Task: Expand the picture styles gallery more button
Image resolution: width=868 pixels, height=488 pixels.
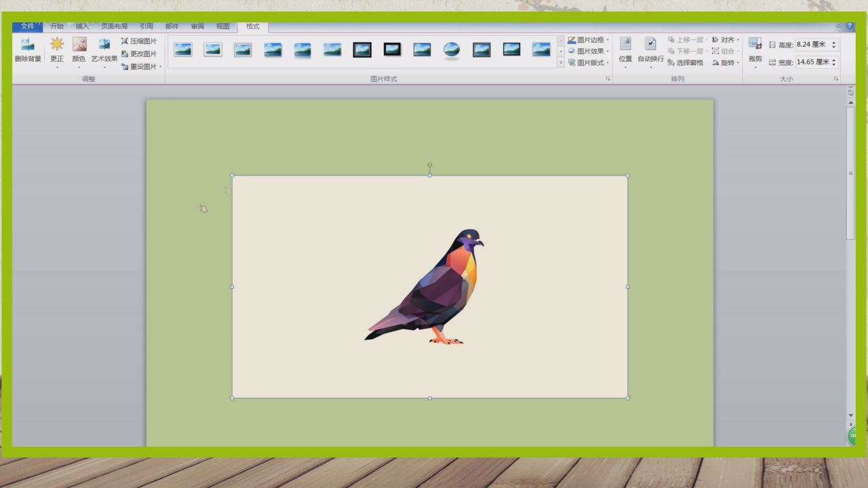Action: point(561,62)
